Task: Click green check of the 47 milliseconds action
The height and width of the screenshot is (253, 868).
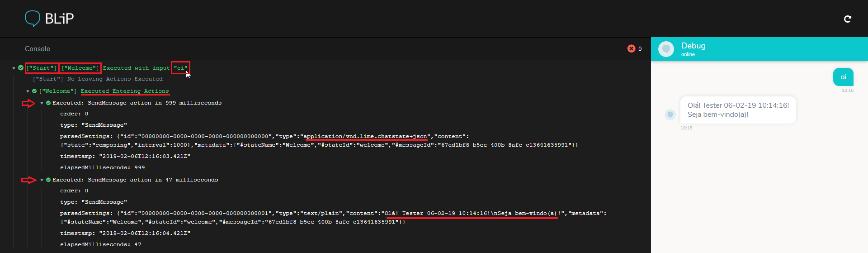Action: coord(48,180)
